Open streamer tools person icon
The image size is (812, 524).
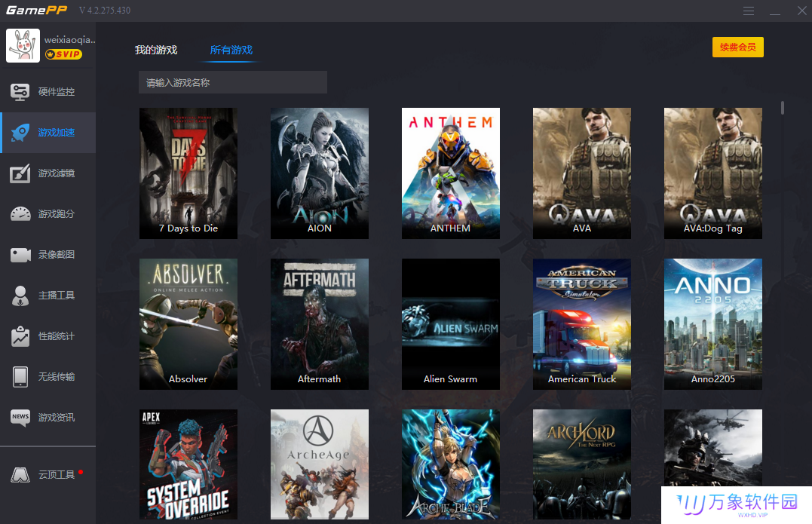pyautogui.click(x=20, y=296)
